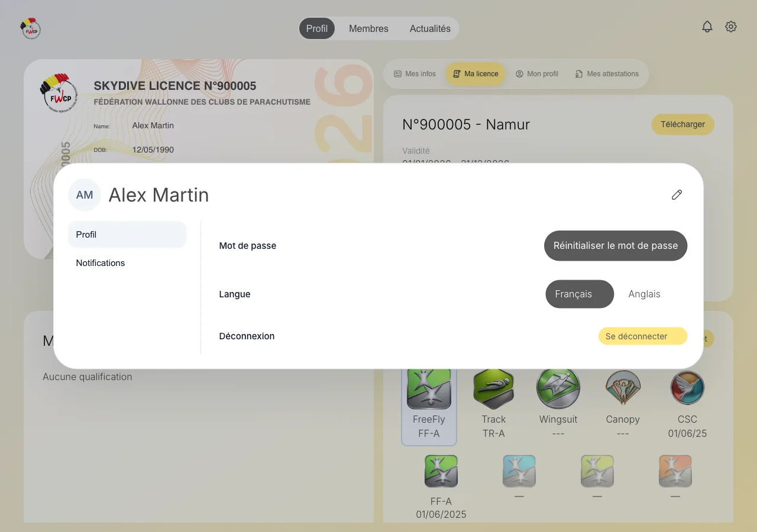Click the N°900005 - Namur heading

[x=466, y=124]
